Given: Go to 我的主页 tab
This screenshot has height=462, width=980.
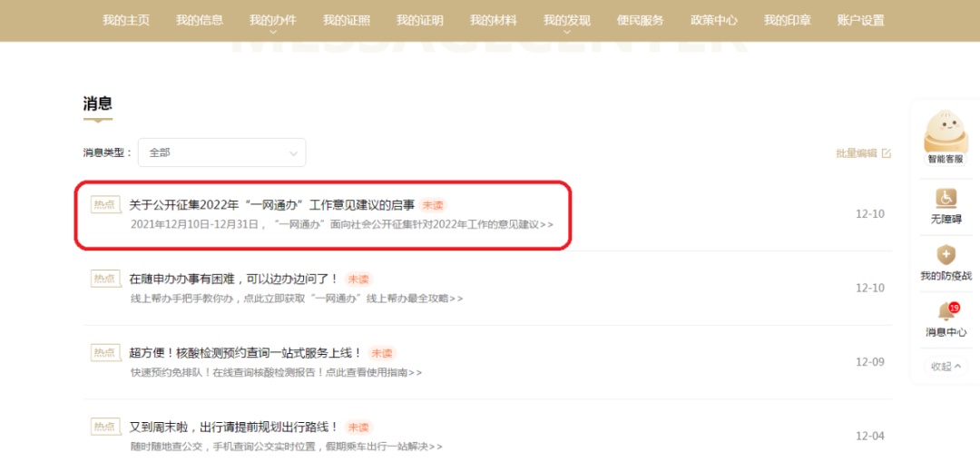Looking at the screenshot, I should pyautogui.click(x=126, y=21).
